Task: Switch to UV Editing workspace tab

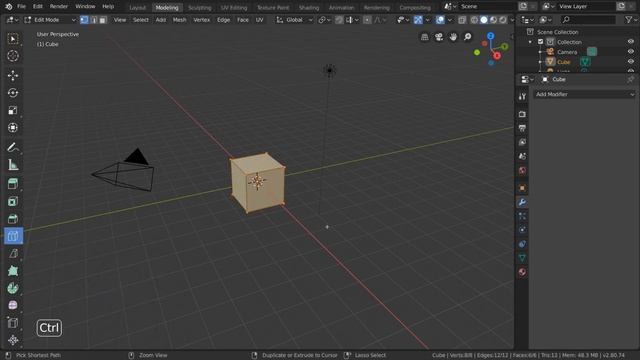Action: pyautogui.click(x=234, y=8)
